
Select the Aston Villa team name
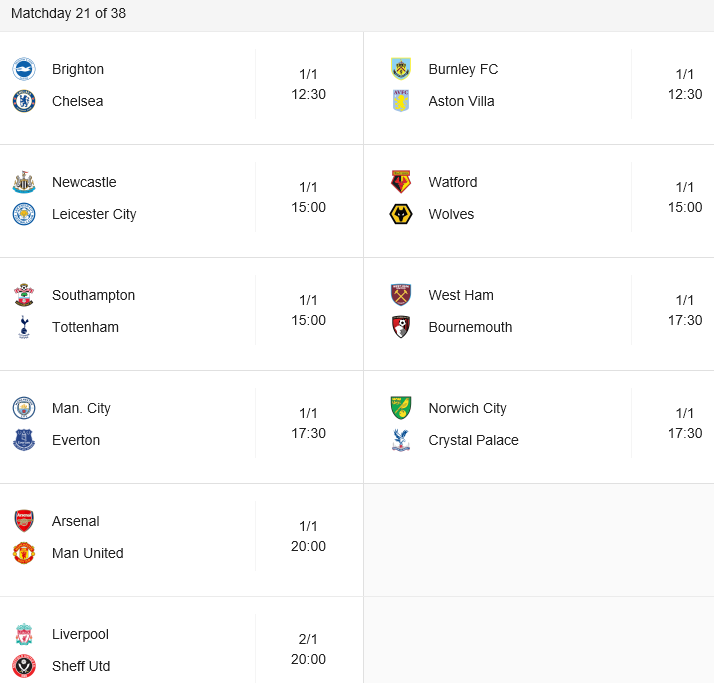click(x=461, y=101)
